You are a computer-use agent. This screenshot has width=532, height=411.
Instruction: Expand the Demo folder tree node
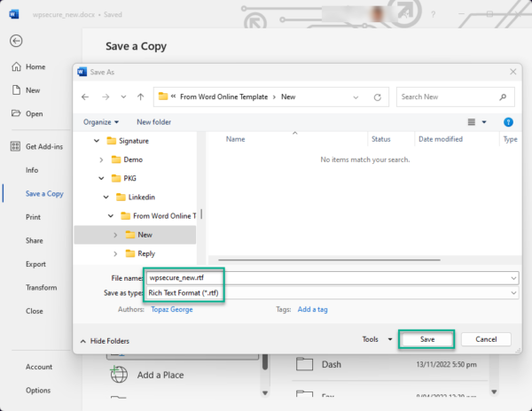101,159
